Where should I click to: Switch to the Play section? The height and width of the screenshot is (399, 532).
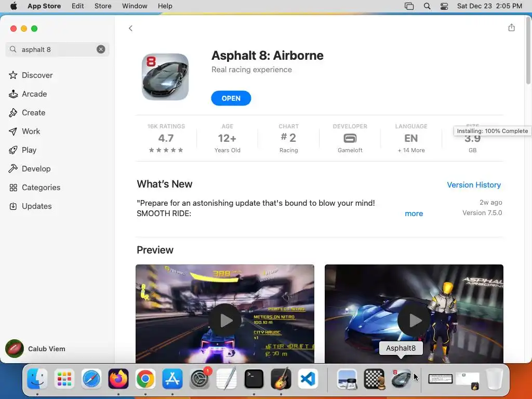(x=22, y=150)
